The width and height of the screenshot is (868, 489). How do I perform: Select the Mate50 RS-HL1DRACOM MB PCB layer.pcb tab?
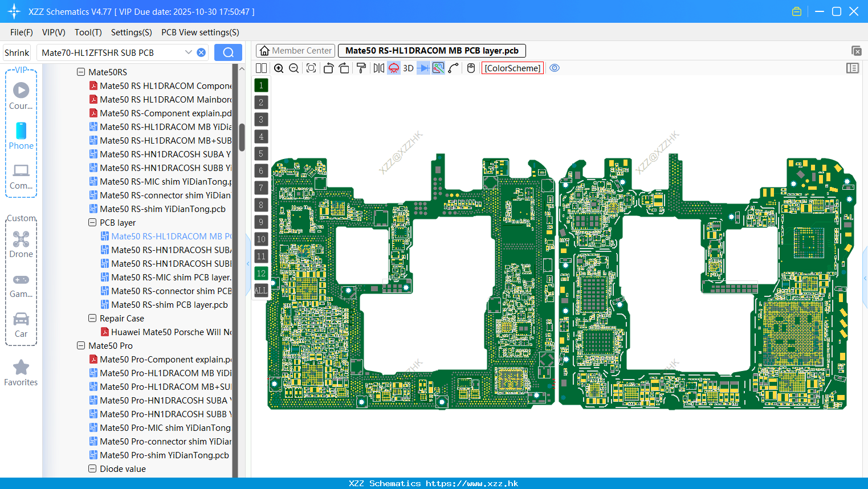pos(432,51)
